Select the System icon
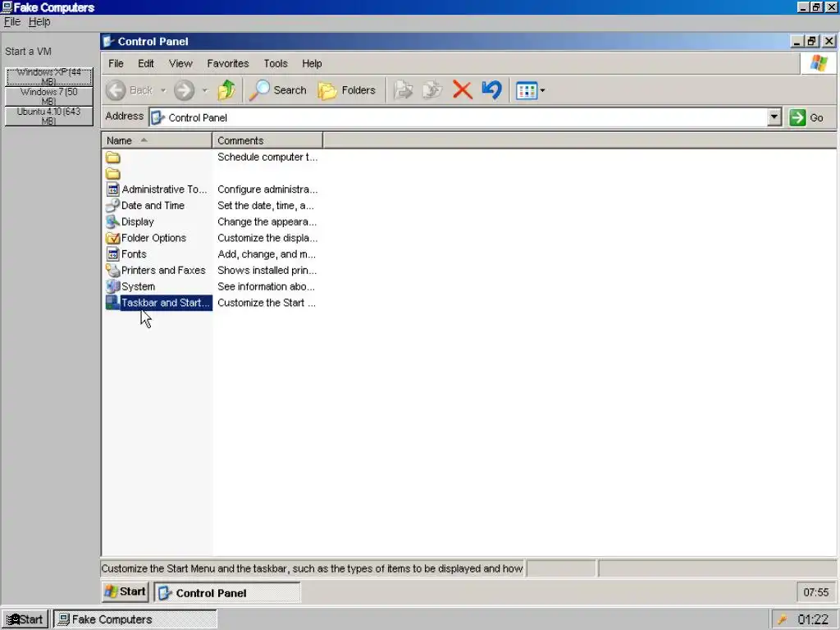 tap(112, 286)
